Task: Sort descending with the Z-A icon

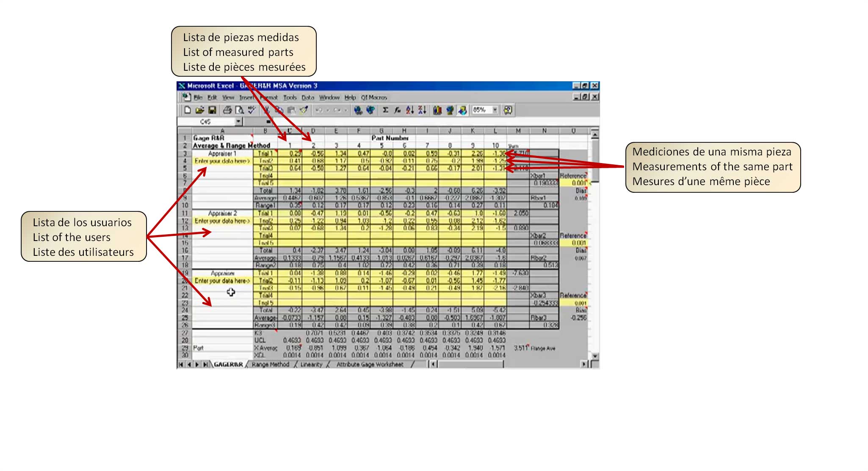Action: [422, 110]
